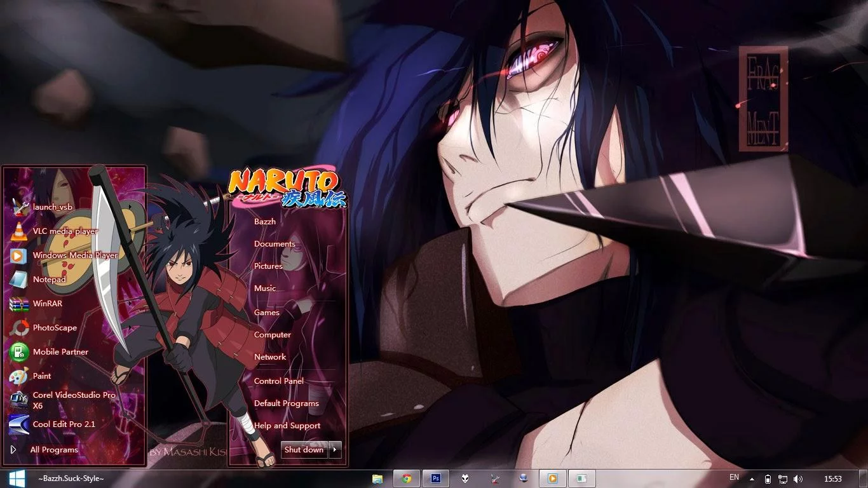
Task: Expand the launch_vsb submenu arrow
Action: click(132, 207)
